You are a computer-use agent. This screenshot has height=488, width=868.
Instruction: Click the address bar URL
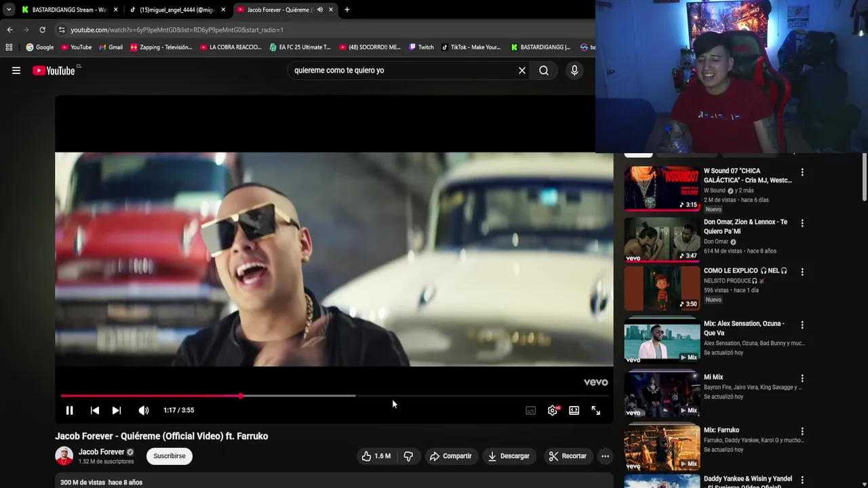click(177, 30)
